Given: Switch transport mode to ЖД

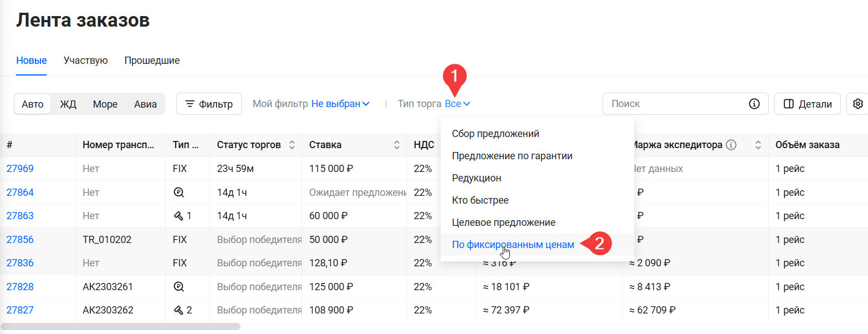Looking at the screenshot, I should click(x=68, y=104).
